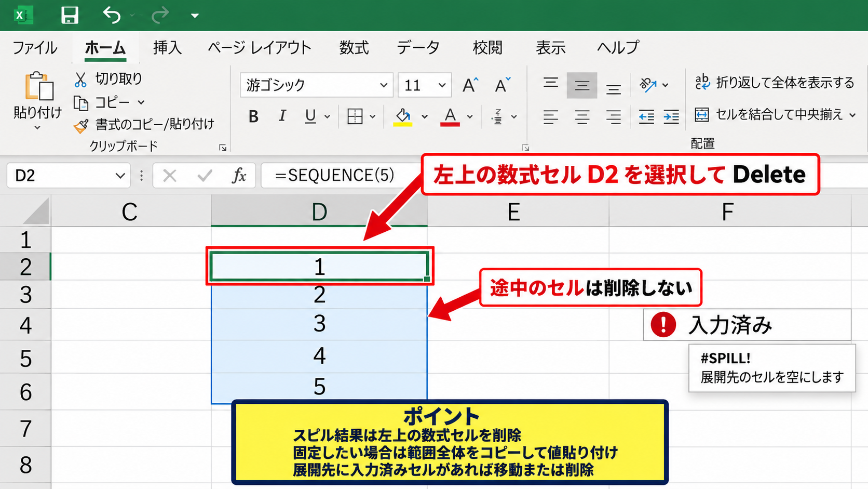Toggle Italic formatting

(x=282, y=116)
